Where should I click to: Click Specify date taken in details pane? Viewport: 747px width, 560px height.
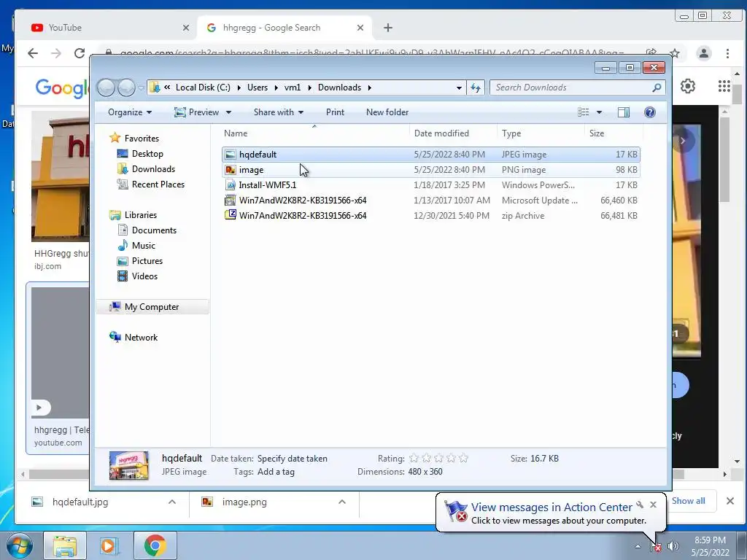292,459
